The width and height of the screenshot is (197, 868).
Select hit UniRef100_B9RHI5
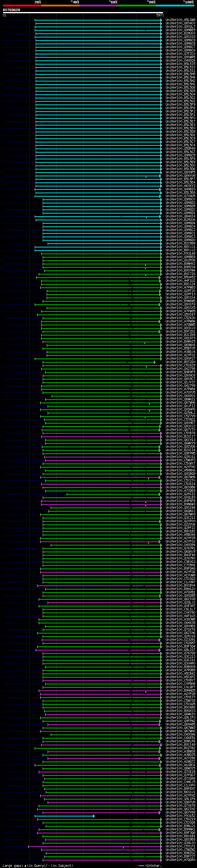pos(180,341)
